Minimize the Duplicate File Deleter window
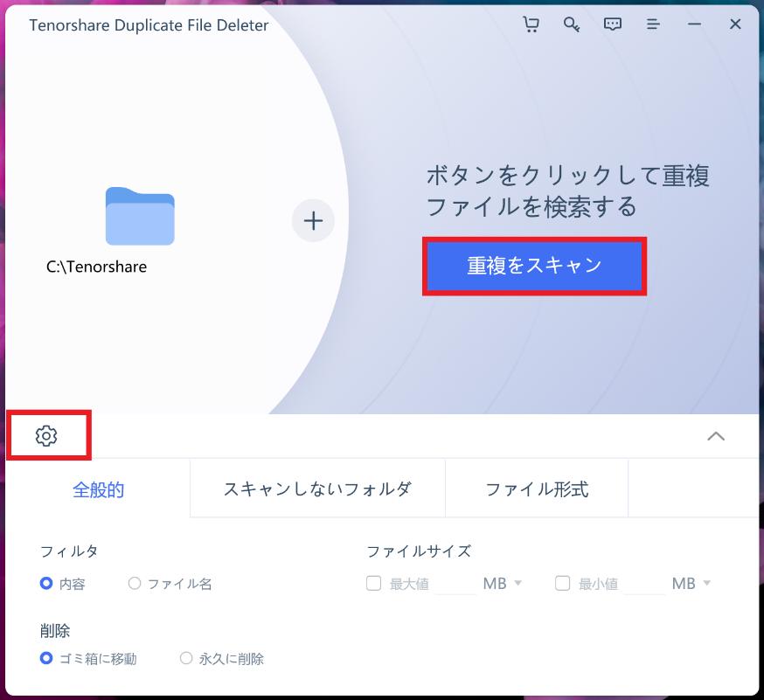 (x=694, y=24)
